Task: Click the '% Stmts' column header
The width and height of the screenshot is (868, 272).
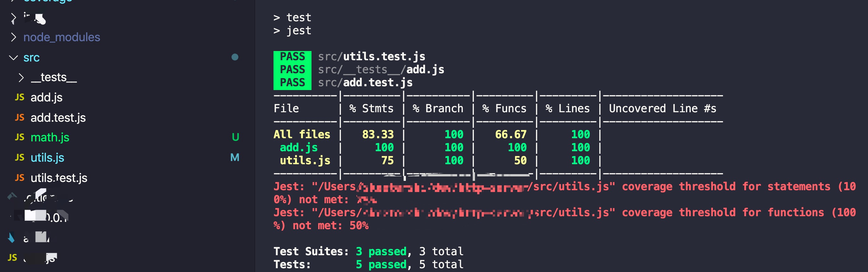Action: point(371,109)
